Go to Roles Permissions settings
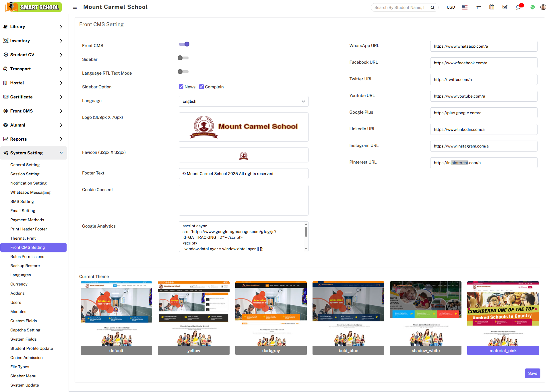551x392 pixels. pyautogui.click(x=27, y=256)
